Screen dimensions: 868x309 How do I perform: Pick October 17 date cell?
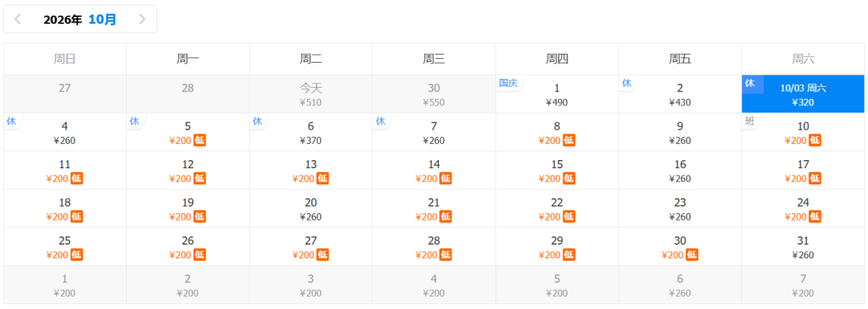point(803,171)
